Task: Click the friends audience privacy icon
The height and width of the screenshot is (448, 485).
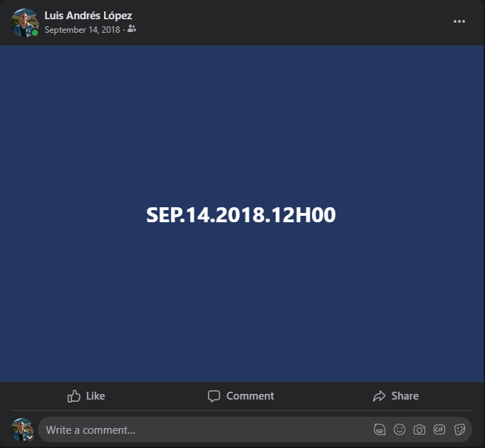Action: [x=132, y=28]
